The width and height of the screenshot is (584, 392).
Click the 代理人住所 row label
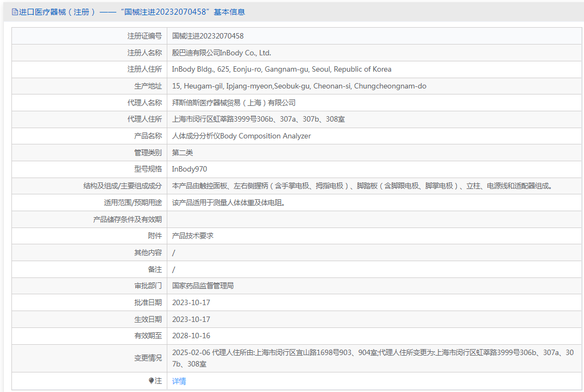[x=145, y=119]
